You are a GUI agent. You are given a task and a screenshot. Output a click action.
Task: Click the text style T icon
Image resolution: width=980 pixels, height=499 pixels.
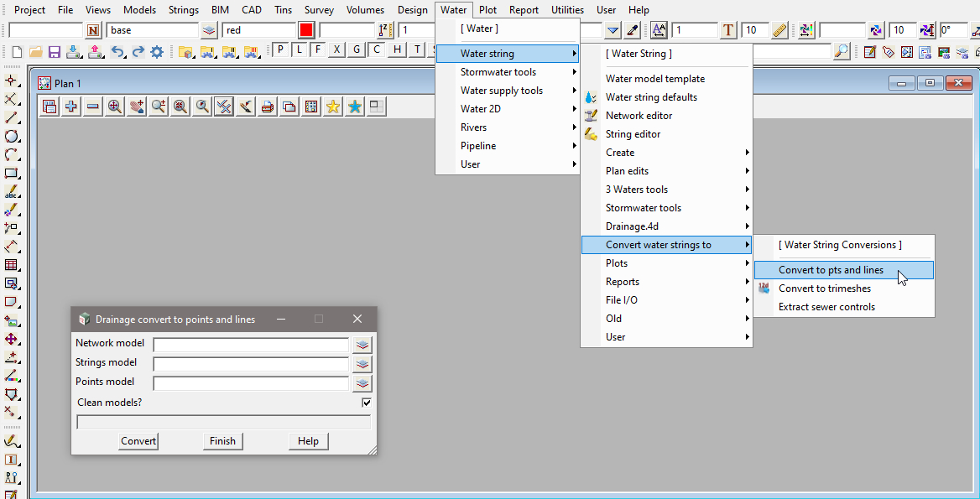point(728,30)
